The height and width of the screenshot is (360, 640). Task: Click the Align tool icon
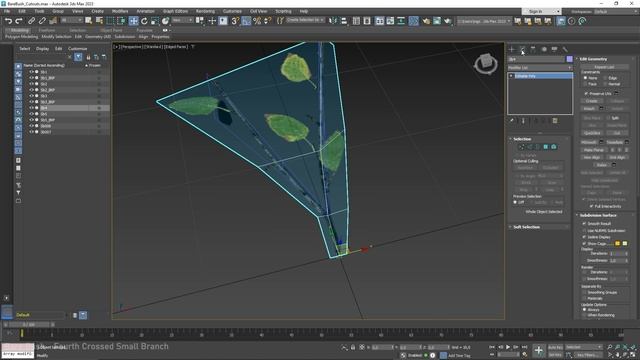344,21
